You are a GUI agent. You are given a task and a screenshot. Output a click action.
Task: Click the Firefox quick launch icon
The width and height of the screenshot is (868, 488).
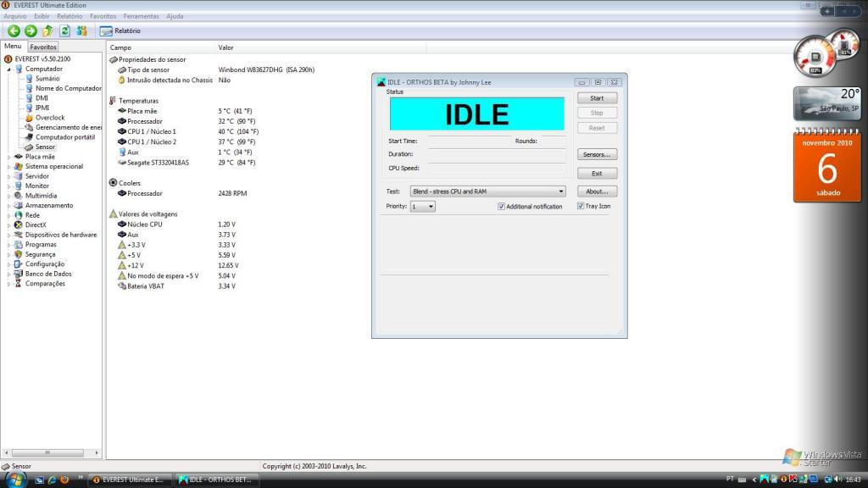click(x=64, y=480)
